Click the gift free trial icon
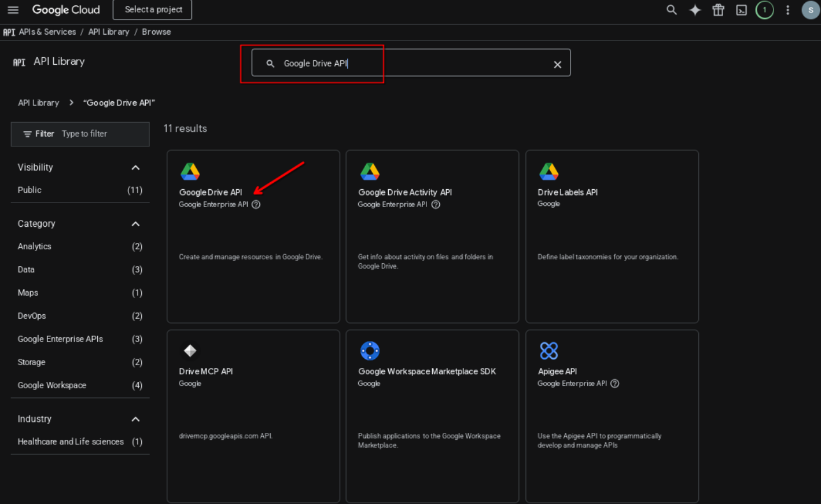Image resolution: width=821 pixels, height=504 pixels. click(718, 10)
